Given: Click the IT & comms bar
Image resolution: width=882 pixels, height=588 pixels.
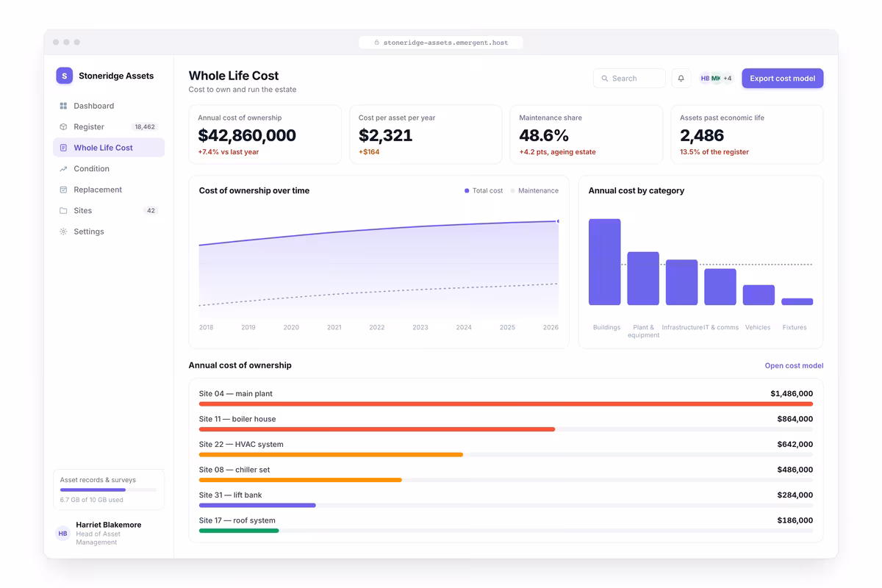Looking at the screenshot, I should click(x=720, y=287).
